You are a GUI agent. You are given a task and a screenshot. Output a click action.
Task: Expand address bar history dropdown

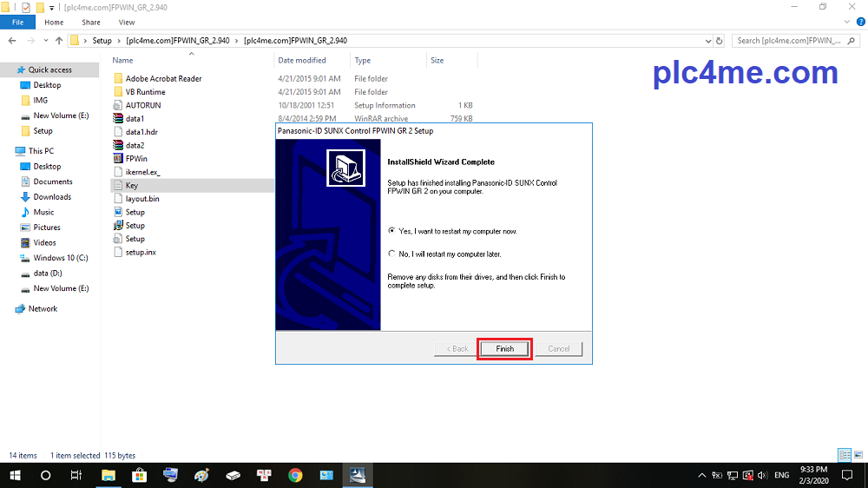[x=708, y=41]
